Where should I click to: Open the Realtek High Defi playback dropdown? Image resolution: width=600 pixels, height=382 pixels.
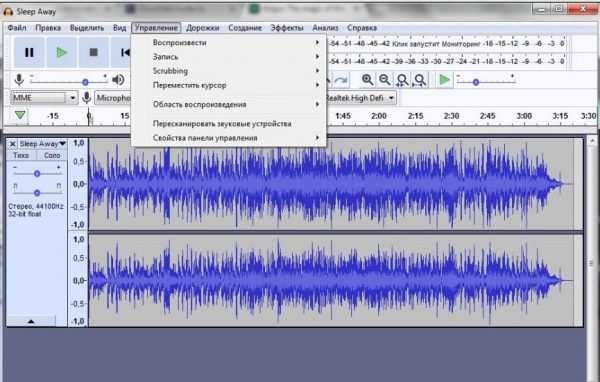tap(361, 98)
